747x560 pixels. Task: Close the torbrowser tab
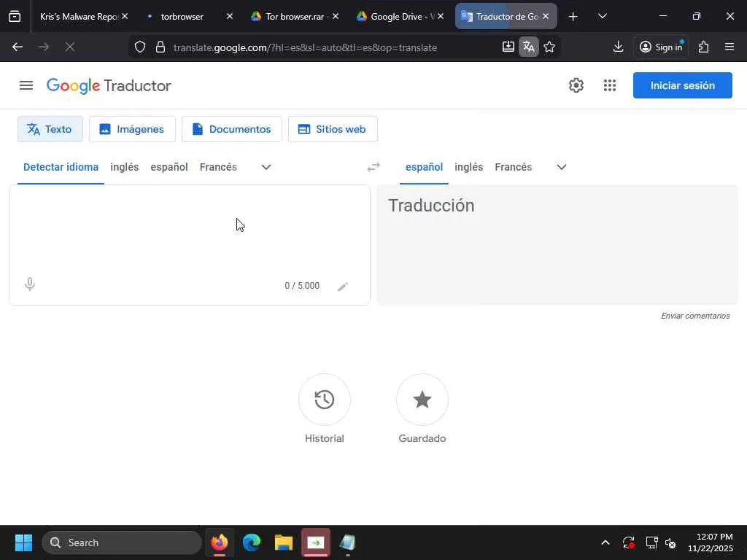click(x=230, y=16)
